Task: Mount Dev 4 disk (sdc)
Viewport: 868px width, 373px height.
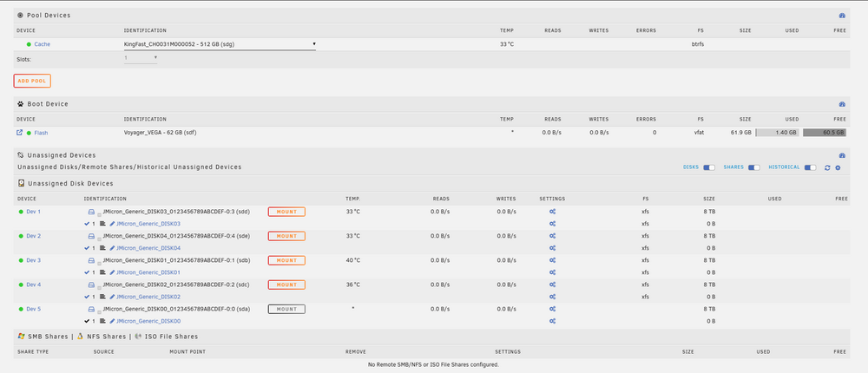Action: coord(286,285)
